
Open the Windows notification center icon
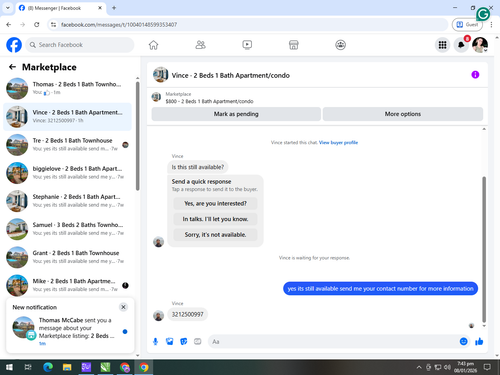[487, 367]
